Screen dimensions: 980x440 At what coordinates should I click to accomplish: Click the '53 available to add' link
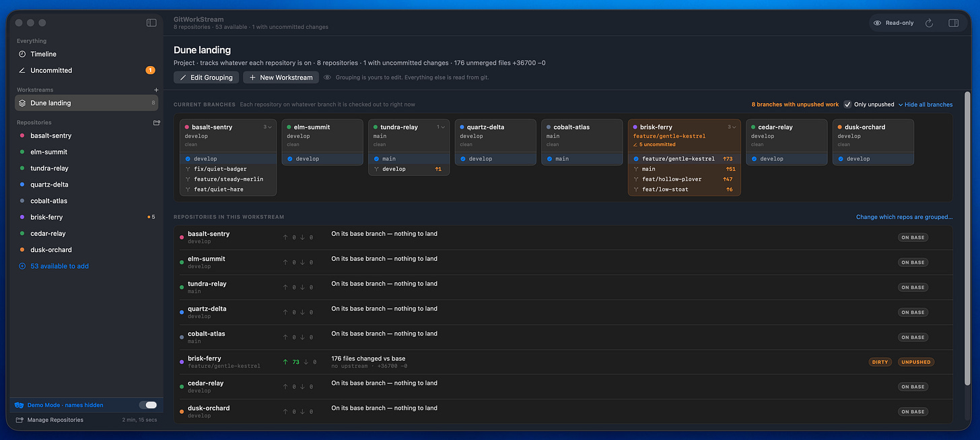click(x=59, y=266)
